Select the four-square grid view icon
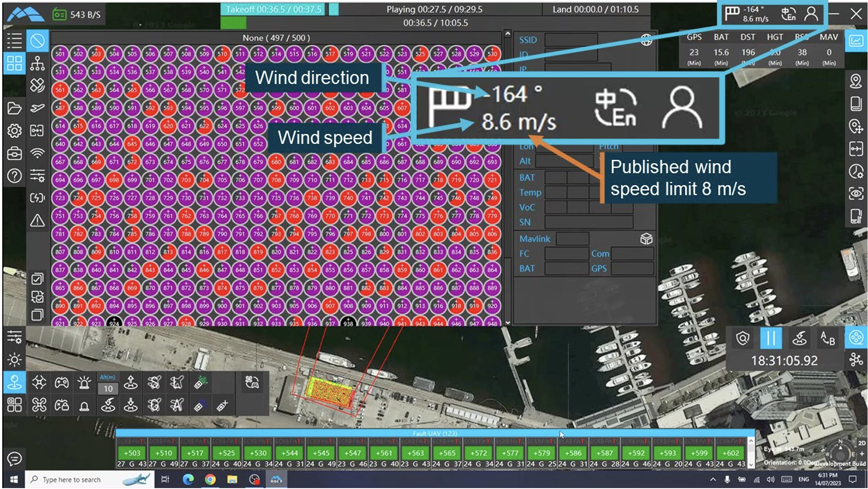 [x=14, y=63]
